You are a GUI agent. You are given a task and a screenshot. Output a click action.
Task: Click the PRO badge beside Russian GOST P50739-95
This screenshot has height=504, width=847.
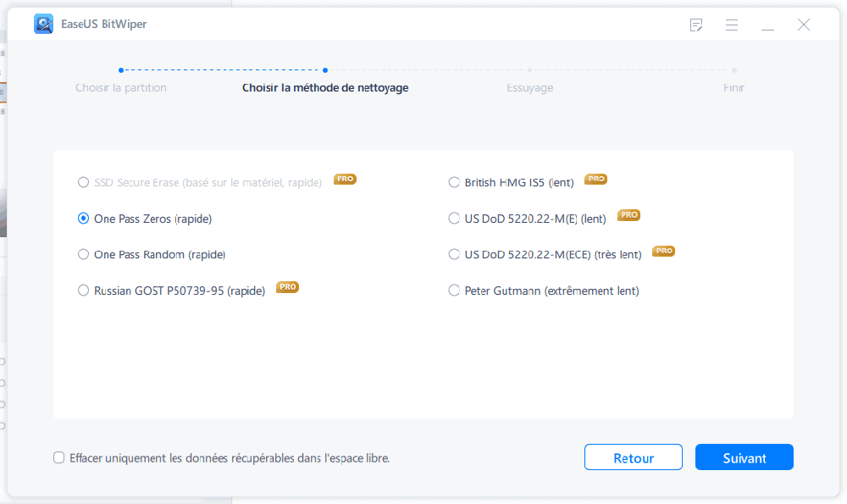tap(287, 286)
